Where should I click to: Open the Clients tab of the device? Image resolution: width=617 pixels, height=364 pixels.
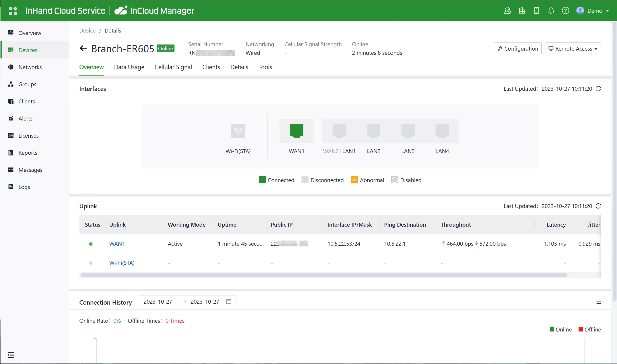coord(211,67)
